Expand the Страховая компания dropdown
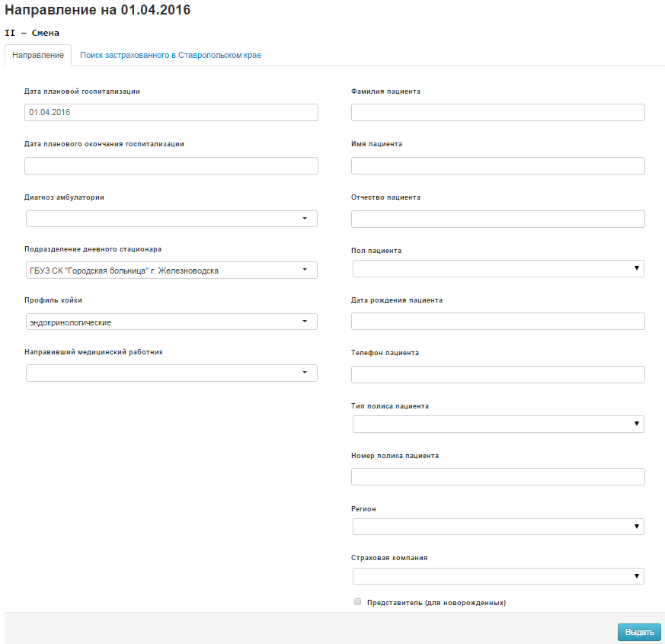665x644 pixels. click(x=498, y=576)
